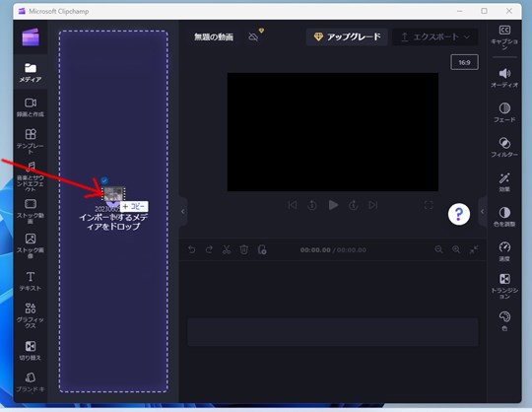Screen dimensions: 532x412
Task: Open the music and sound effects tab
Action: pos(31,176)
